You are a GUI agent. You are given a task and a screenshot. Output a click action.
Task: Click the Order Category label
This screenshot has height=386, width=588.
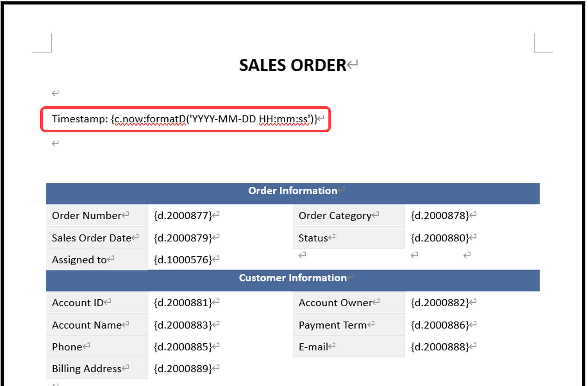point(335,216)
